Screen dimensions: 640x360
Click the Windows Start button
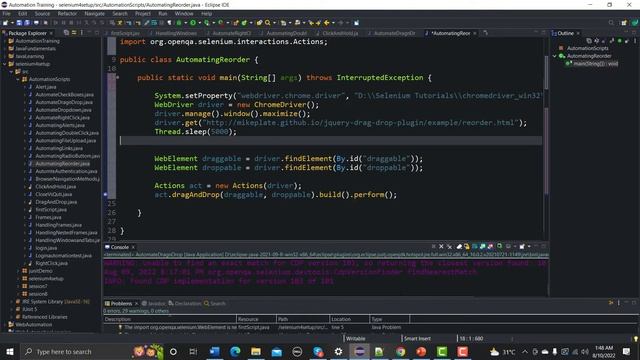pyautogui.click(x=10, y=351)
